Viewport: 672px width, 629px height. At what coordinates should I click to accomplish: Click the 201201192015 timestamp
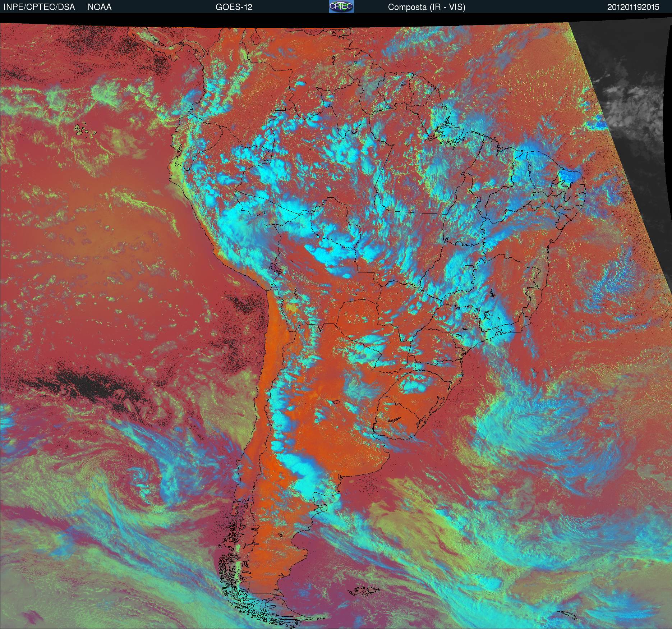click(633, 7)
